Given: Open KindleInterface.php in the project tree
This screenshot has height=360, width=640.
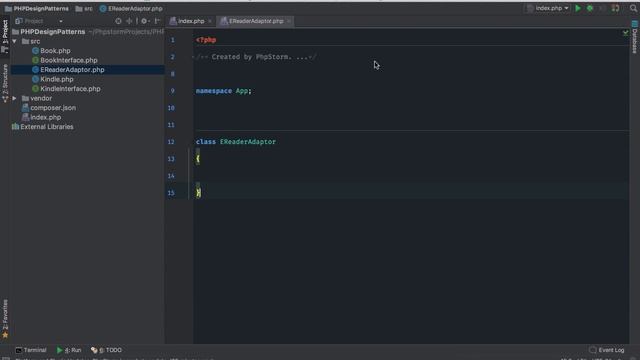Looking at the screenshot, I should (x=70, y=89).
